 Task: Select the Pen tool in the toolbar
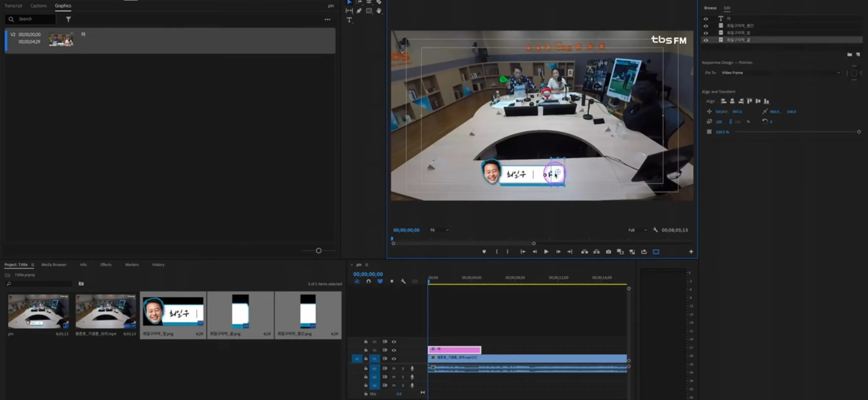359,11
